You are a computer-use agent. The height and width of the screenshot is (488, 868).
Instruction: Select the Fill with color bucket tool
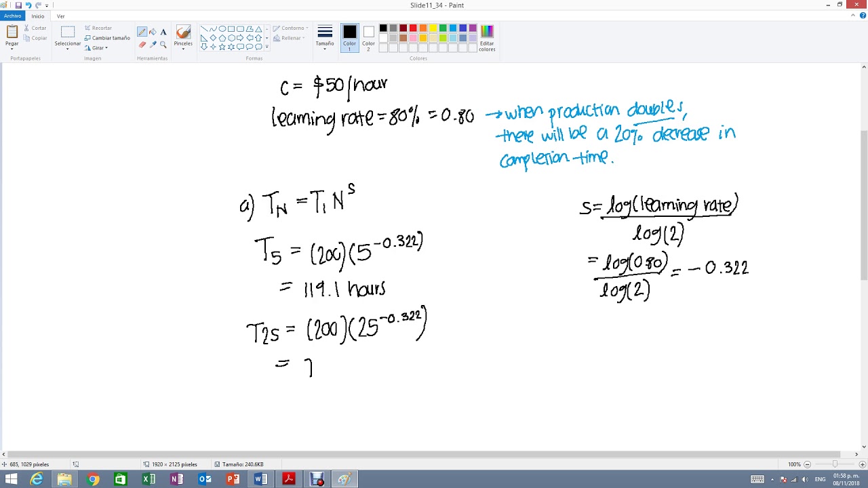tap(153, 32)
